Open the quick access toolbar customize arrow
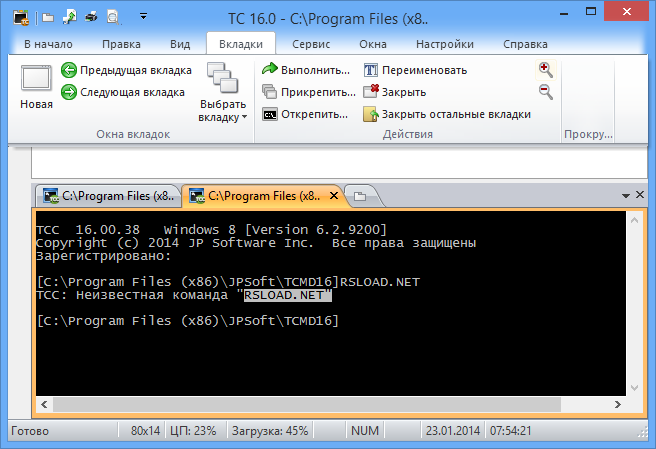This screenshot has height=449, width=656. click(x=144, y=17)
